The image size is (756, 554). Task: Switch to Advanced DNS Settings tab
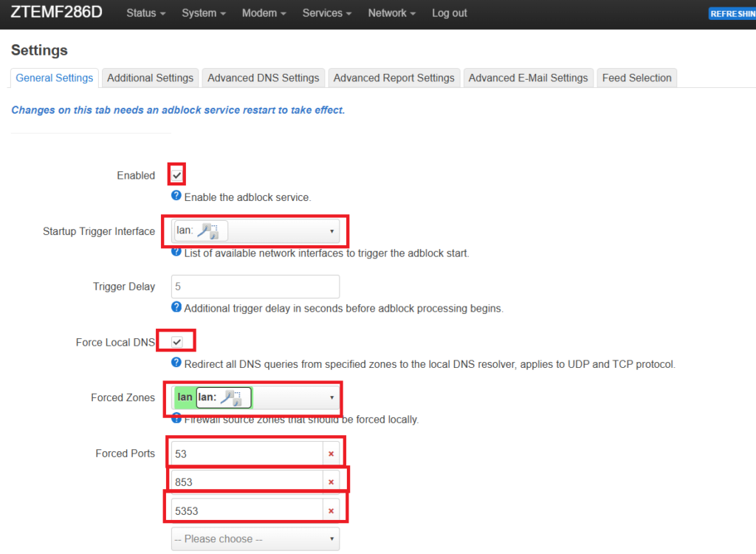pos(263,78)
